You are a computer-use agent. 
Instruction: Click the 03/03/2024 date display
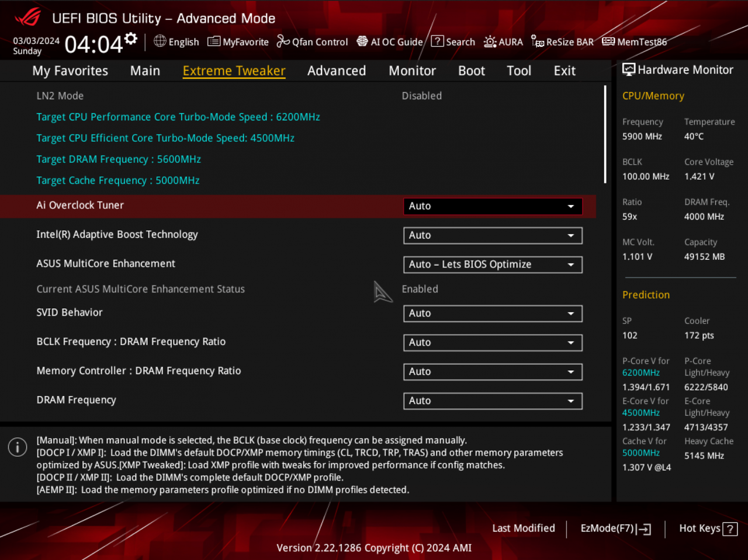coord(36,41)
